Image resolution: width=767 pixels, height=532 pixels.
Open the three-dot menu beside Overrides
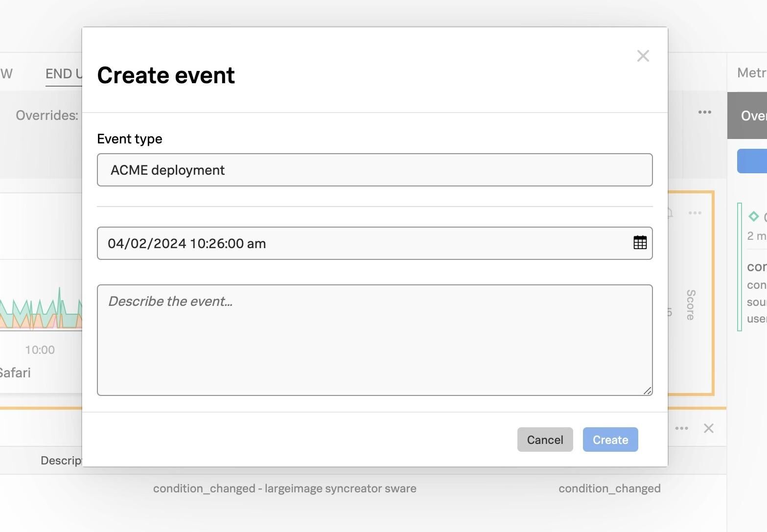[704, 112]
